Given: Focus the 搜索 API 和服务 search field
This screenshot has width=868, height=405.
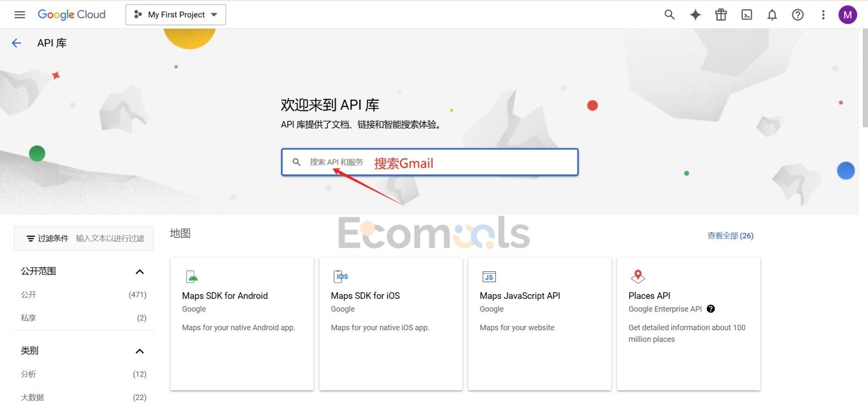Looking at the screenshot, I should click(429, 162).
